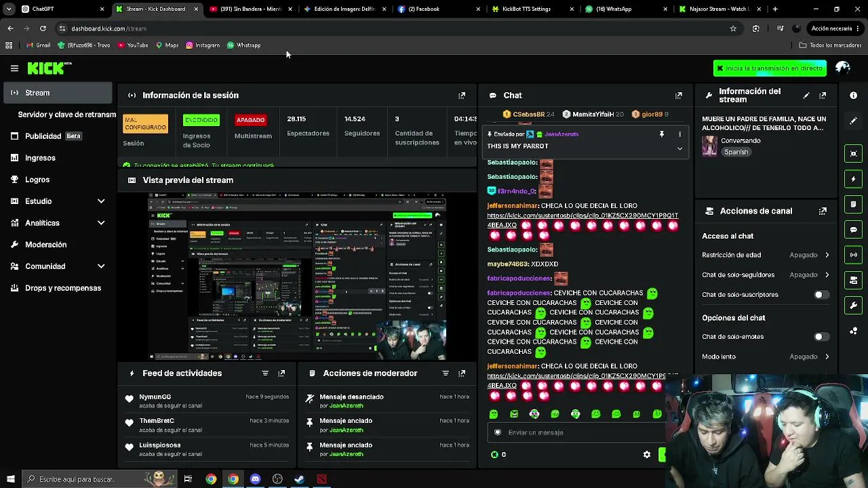Click the browser address bar showing dashboard.kick.com/stream
868x488 pixels.
393,28
